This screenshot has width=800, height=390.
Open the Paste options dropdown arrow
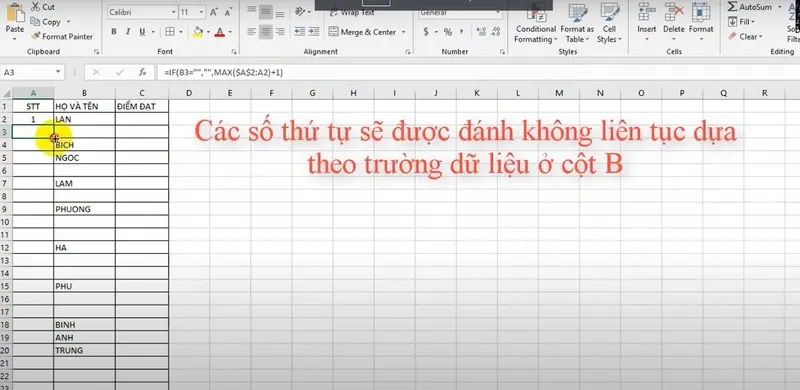tap(15, 39)
